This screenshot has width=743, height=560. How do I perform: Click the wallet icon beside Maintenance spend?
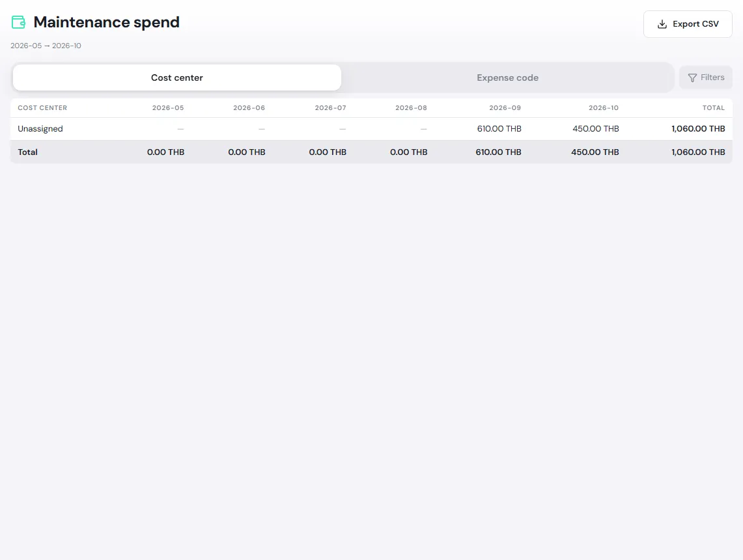point(18,22)
